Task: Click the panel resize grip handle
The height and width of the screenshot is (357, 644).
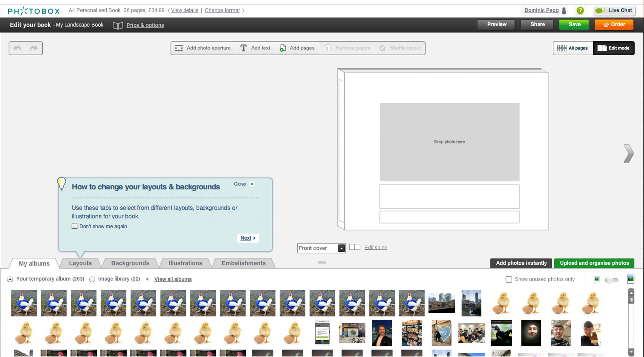Action: pos(322,263)
